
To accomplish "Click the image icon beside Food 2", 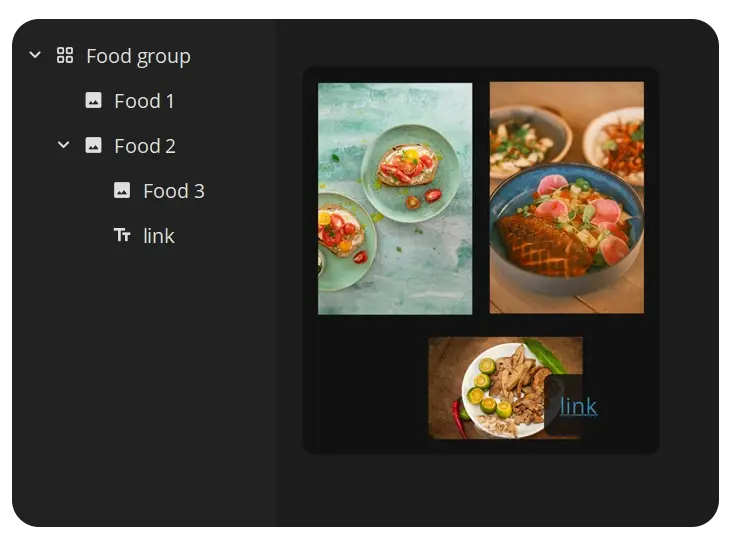I will point(93,146).
